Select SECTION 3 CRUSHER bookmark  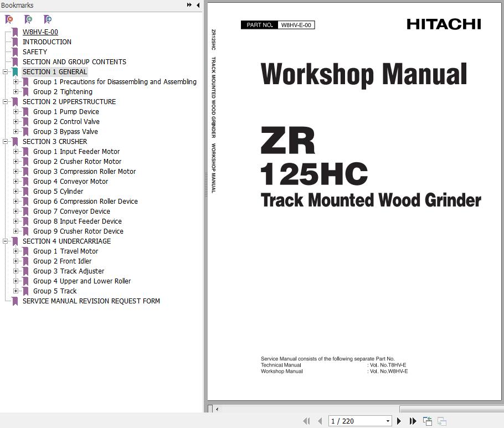click(55, 141)
